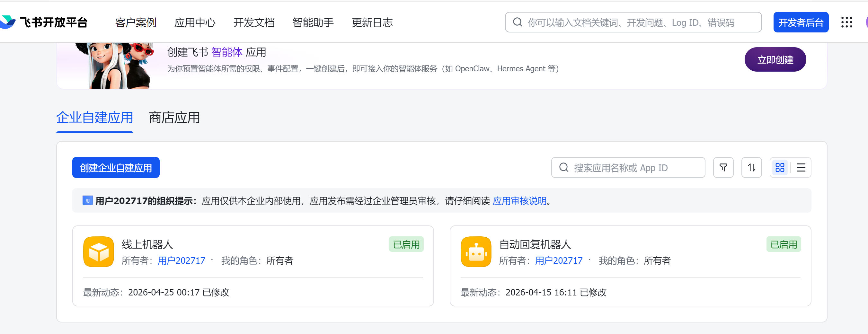Open 客户案例 in top navigation
Image resolution: width=868 pixels, height=334 pixels.
[x=136, y=22]
